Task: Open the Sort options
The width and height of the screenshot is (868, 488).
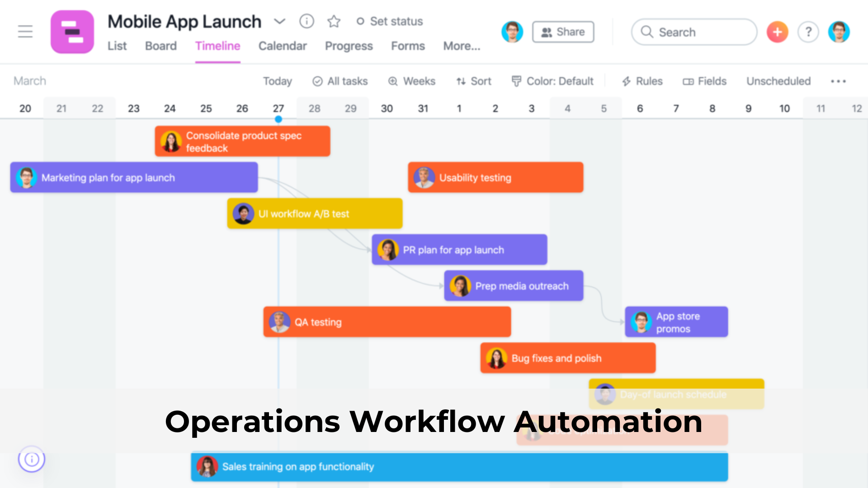Action: pyautogui.click(x=474, y=81)
